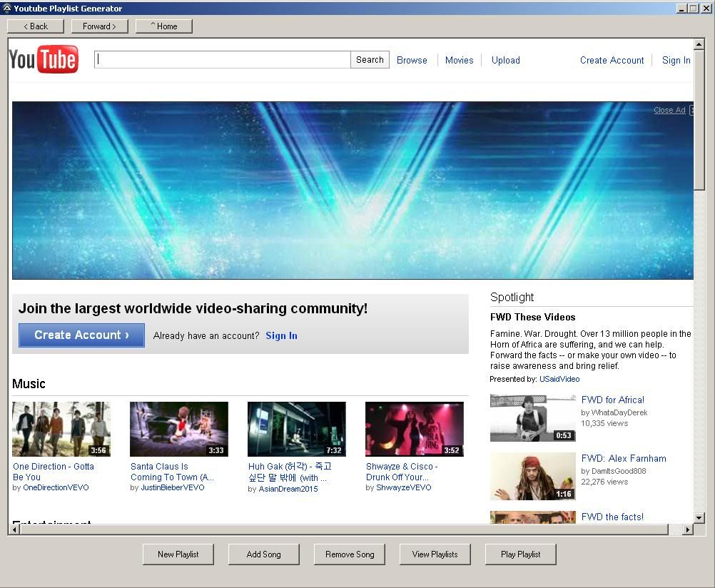
Task: Open the Santa Claus Is Coming To Town thumbnail
Action: click(x=179, y=430)
